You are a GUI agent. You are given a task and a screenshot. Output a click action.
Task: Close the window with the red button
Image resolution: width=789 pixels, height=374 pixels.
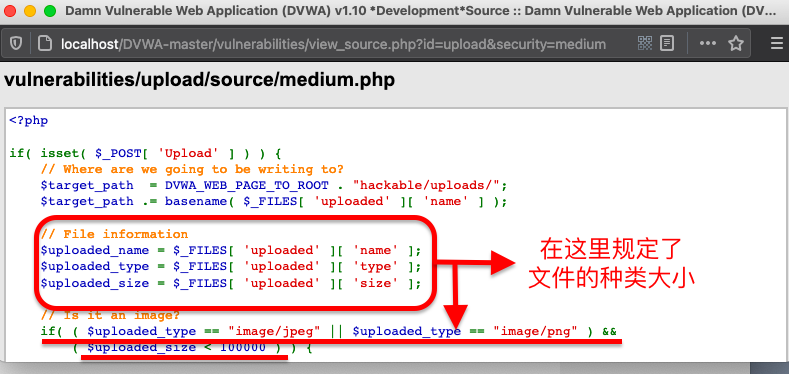point(11,11)
